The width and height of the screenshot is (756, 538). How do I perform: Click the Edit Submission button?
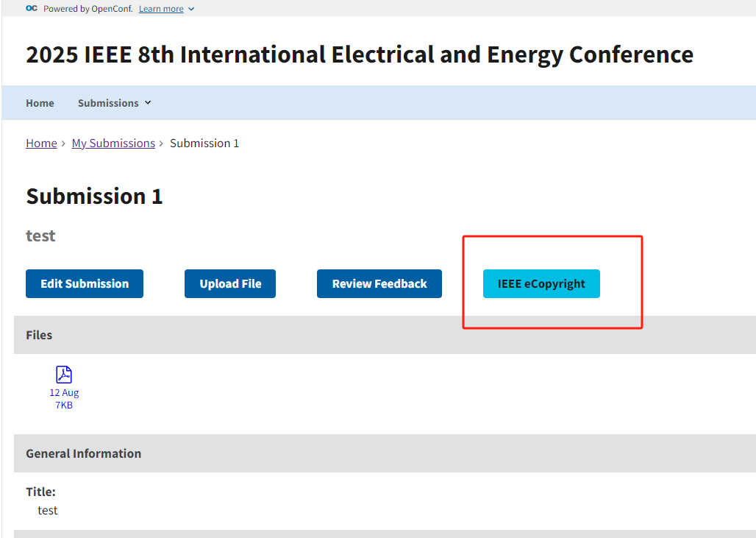click(85, 283)
